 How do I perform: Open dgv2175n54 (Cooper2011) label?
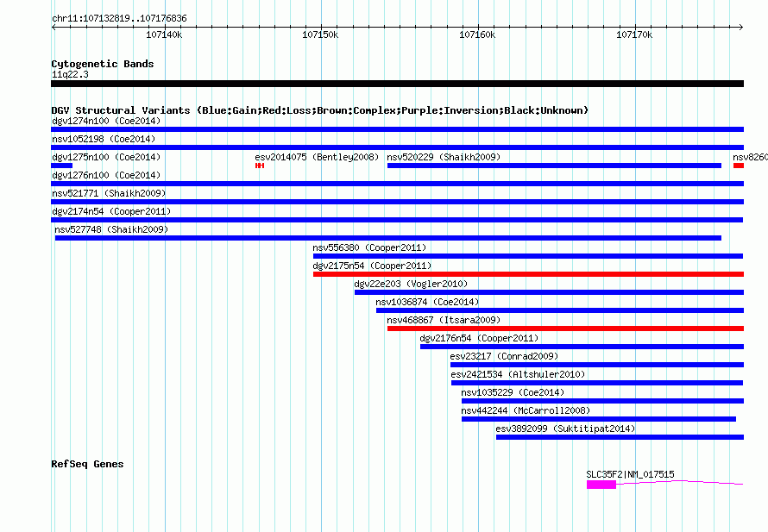pos(372,266)
